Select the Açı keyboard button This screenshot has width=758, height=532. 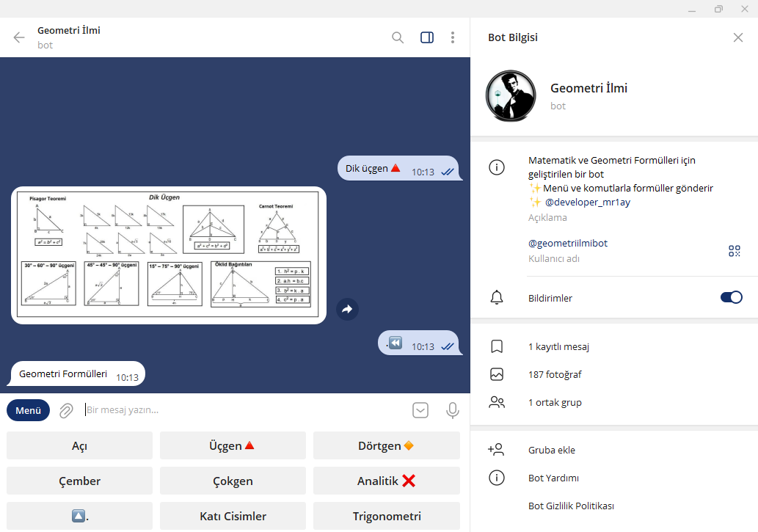(x=79, y=445)
